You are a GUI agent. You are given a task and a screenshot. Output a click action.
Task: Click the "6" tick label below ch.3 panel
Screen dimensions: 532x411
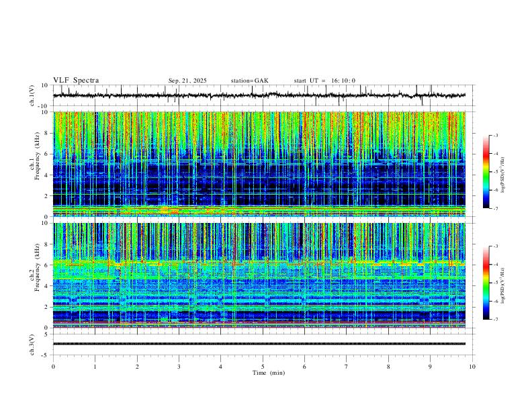pos(304,367)
